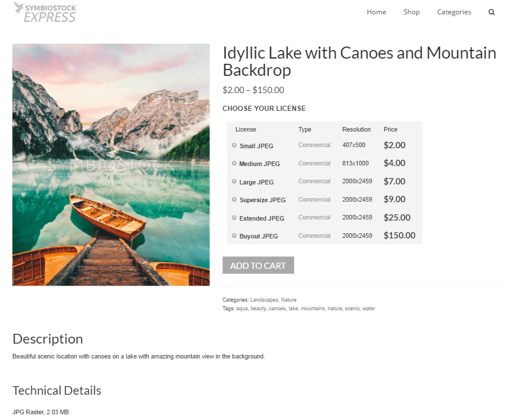Open the Nature category link
Image resolution: width=509 pixels, height=420 pixels.
point(288,300)
